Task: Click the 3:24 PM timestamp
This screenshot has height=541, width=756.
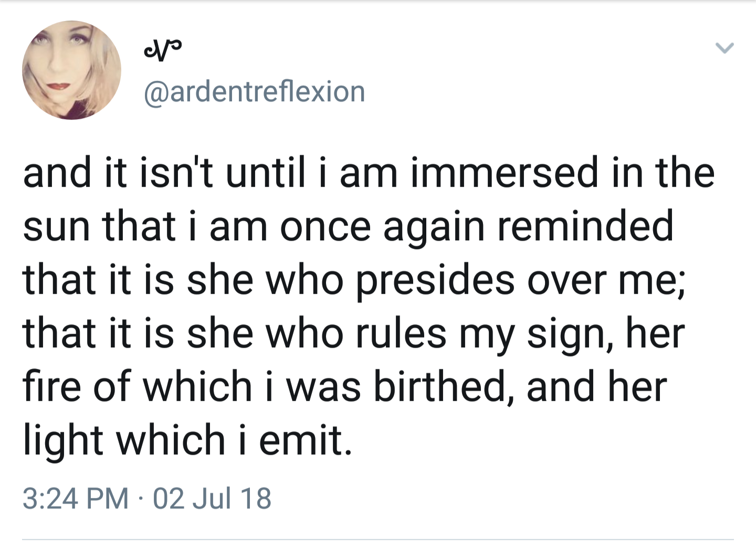Action: tap(76, 498)
